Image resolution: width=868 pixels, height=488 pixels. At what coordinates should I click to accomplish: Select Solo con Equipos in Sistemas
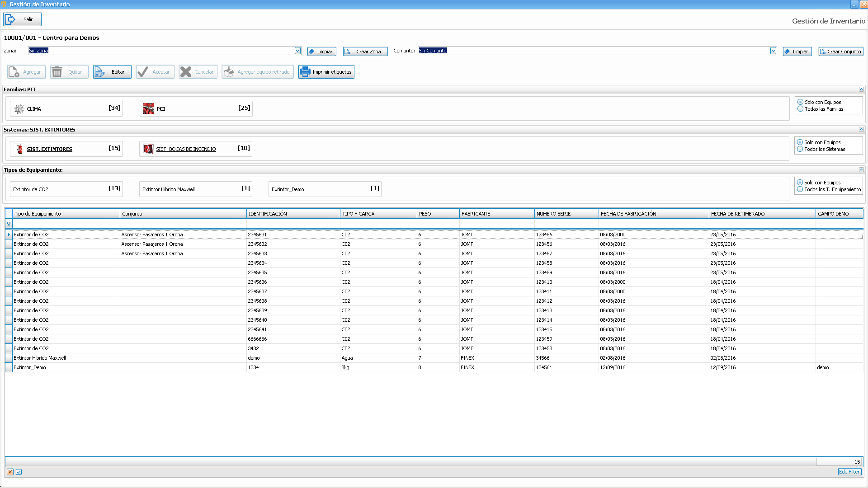[x=800, y=142]
